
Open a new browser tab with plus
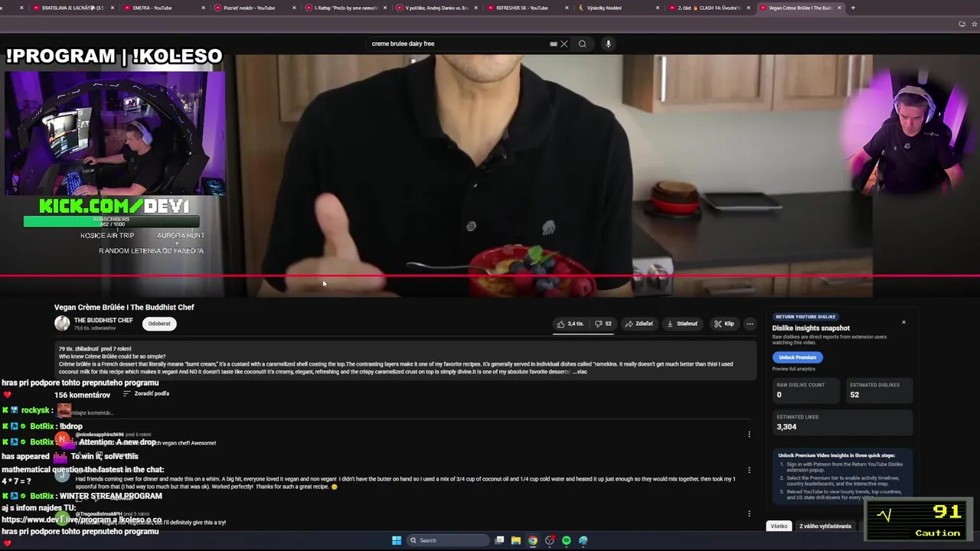pos(853,8)
